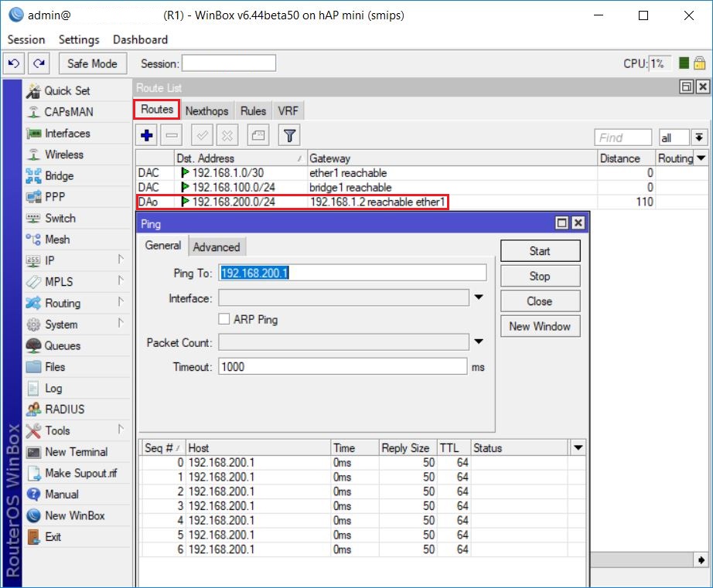713x588 pixels.
Task: Open the Packet Count dropdown arrow
Action: [x=479, y=342]
